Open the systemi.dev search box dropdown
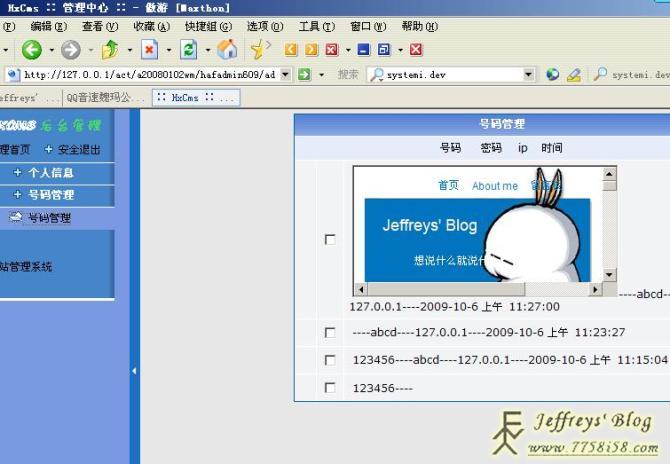Screen dimensions: 670x464 click(x=529, y=74)
